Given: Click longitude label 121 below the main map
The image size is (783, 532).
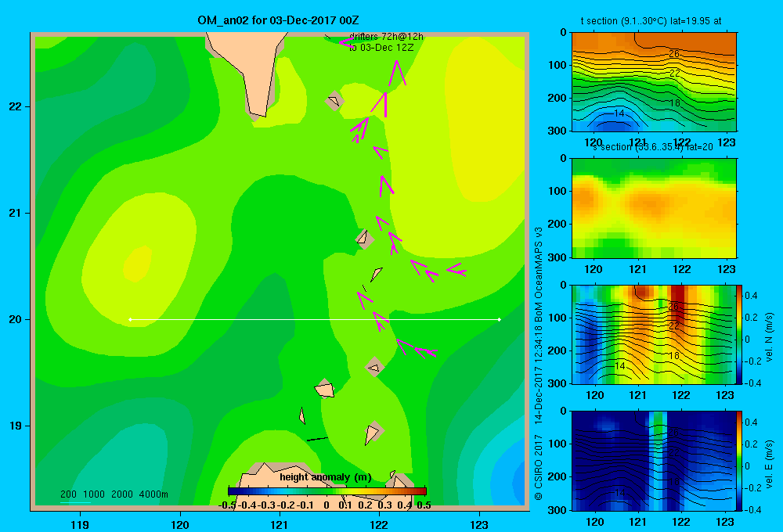Looking at the screenshot, I should pyautogui.click(x=280, y=524).
